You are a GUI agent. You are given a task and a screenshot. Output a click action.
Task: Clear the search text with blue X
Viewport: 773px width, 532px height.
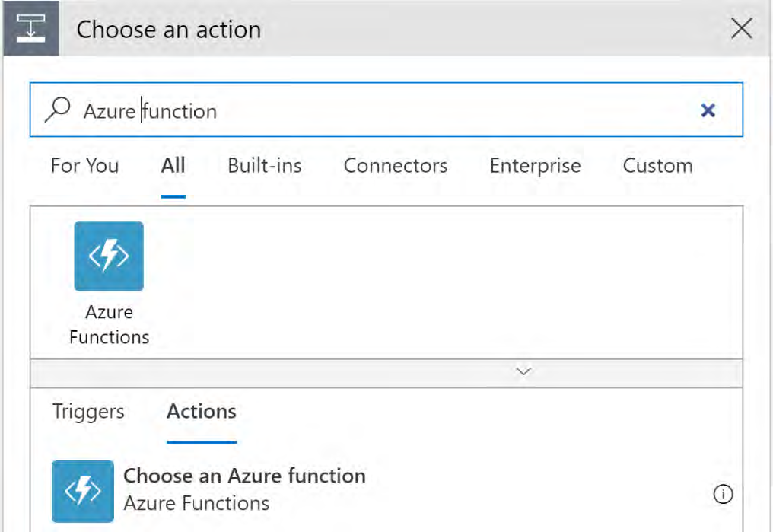pos(708,110)
